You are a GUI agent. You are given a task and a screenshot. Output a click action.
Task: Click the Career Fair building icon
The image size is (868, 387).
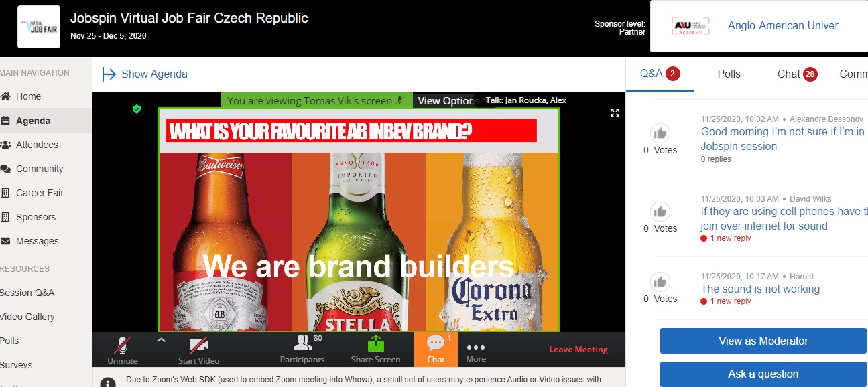[6, 193]
